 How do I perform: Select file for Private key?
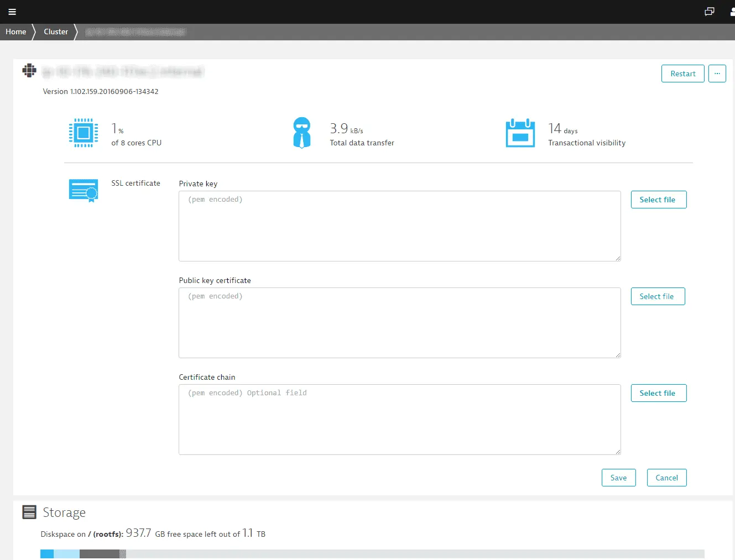[658, 200]
